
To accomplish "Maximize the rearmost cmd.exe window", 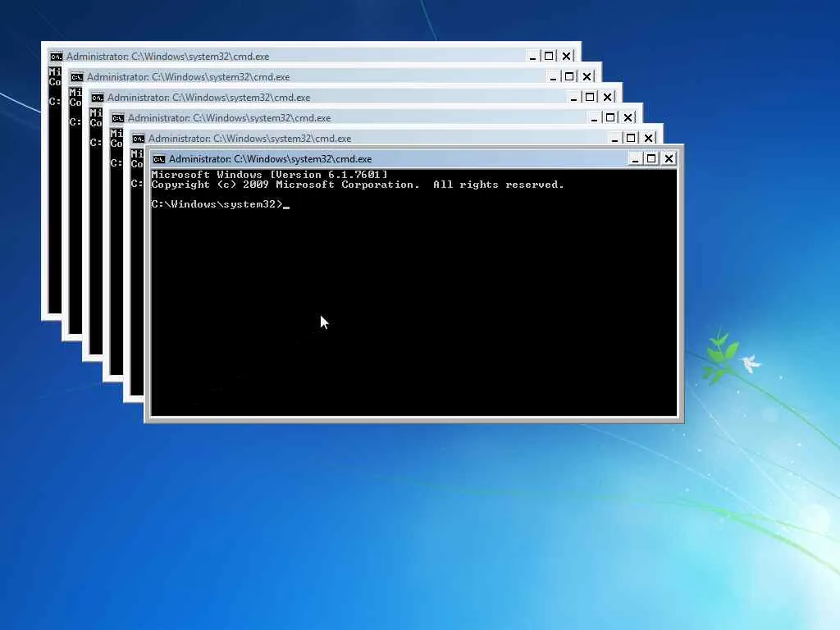I will pos(549,56).
